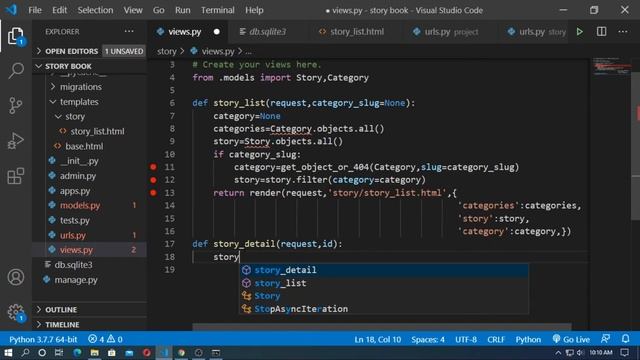The height and width of the screenshot is (360, 640).
Task: Open the Explorer view in activity bar
Action: pyautogui.click(x=16, y=36)
